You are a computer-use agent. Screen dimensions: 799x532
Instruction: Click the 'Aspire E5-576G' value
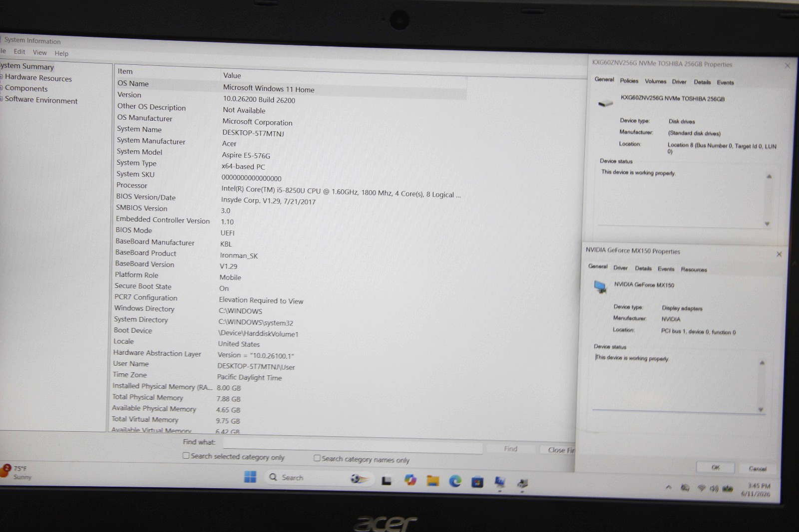pos(246,155)
